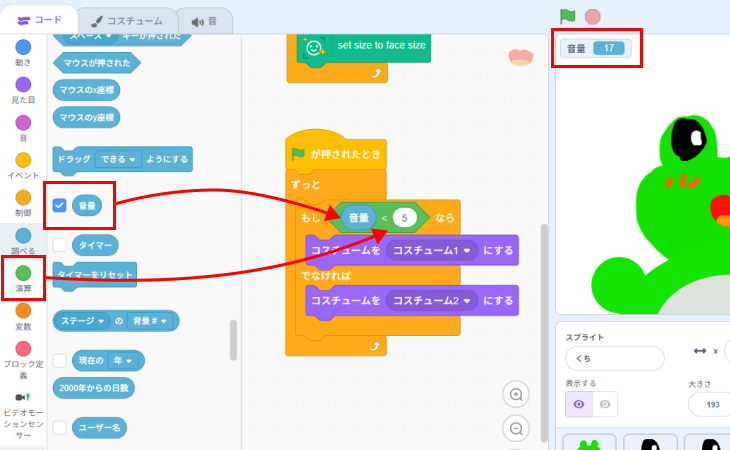Screen dimensions: 730x450
Task: Choose the 制御 control category
Action: pos(23,198)
